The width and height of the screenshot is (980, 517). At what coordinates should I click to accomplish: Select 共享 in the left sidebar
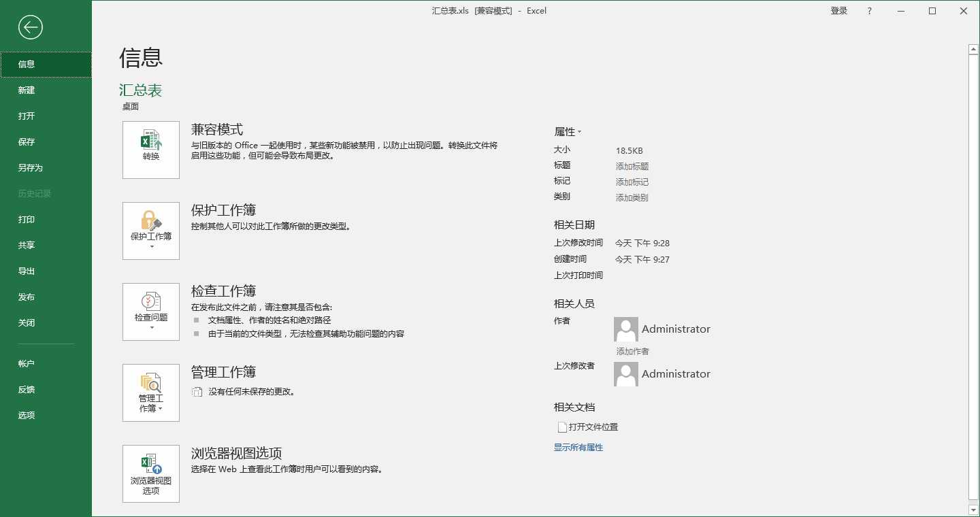(46, 245)
